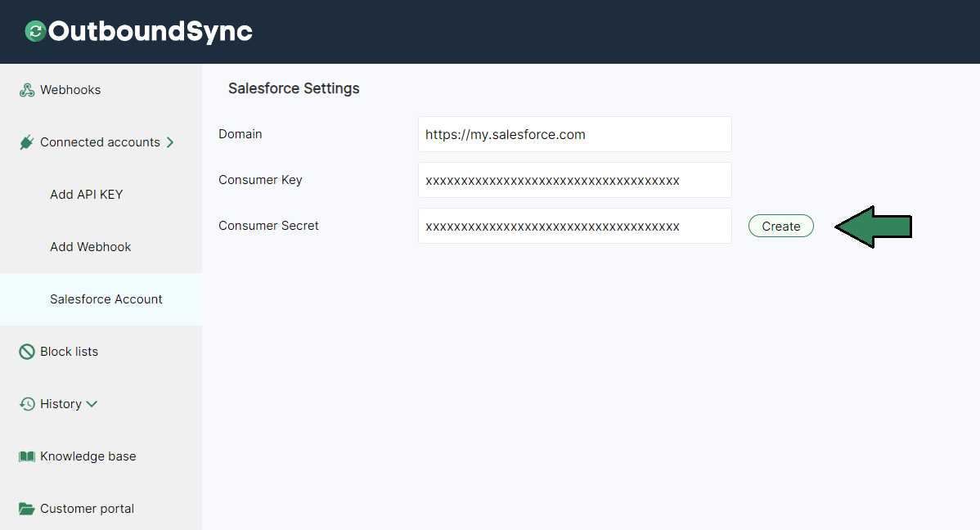Click the Create button
Image resolution: width=980 pixels, height=530 pixels.
point(780,226)
